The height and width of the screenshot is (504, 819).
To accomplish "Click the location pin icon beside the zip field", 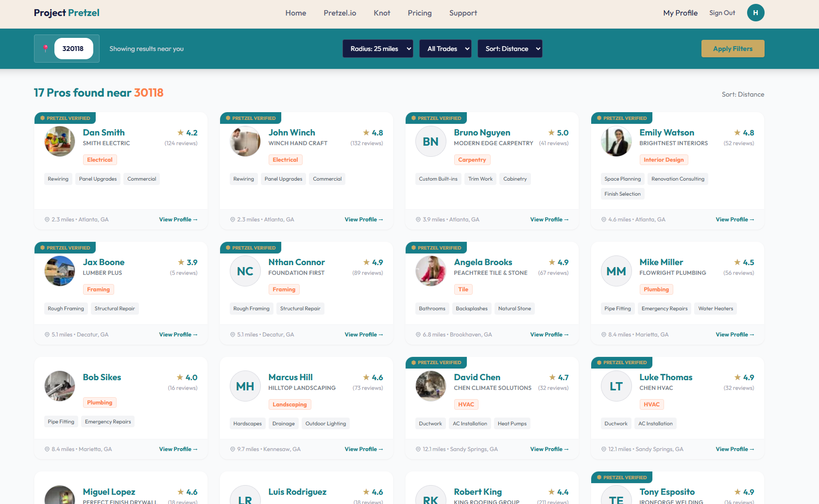I will 45,48.
